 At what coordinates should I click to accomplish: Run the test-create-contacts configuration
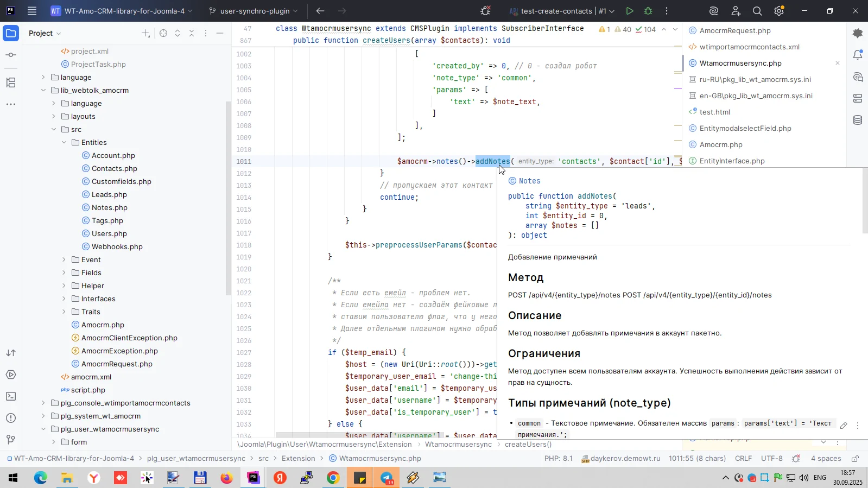[x=629, y=11]
